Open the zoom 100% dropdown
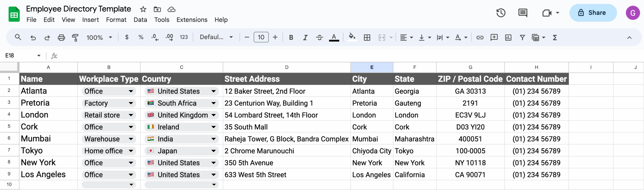Image resolution: width=644 pixels, height=190 pixels. coord(99,37)
